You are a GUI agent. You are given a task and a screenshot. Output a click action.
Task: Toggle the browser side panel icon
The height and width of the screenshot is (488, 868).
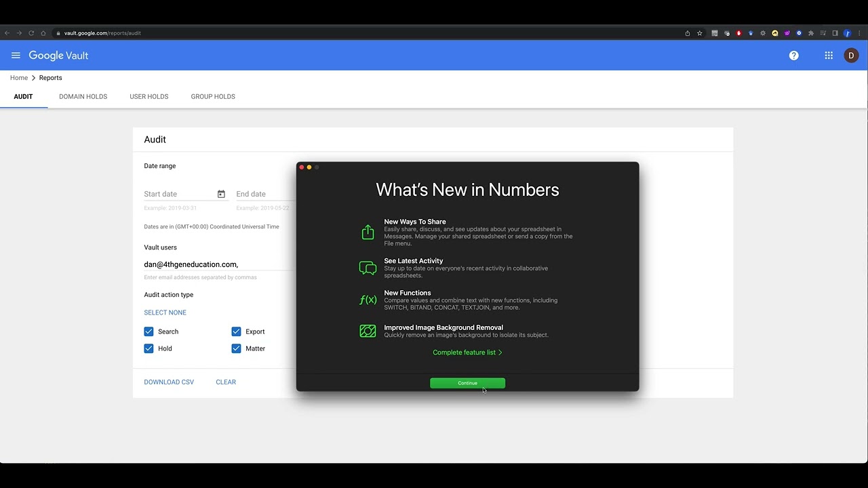click(835, 33)
